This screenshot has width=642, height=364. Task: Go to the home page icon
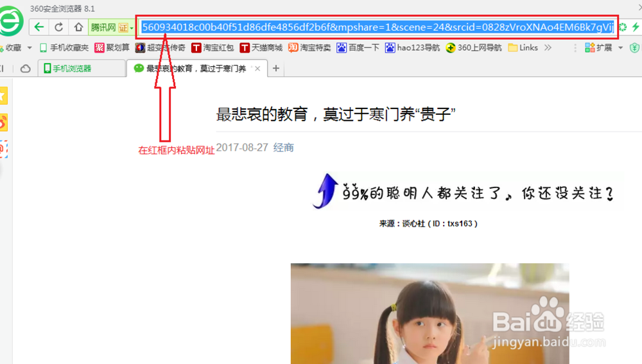point(78,28)
